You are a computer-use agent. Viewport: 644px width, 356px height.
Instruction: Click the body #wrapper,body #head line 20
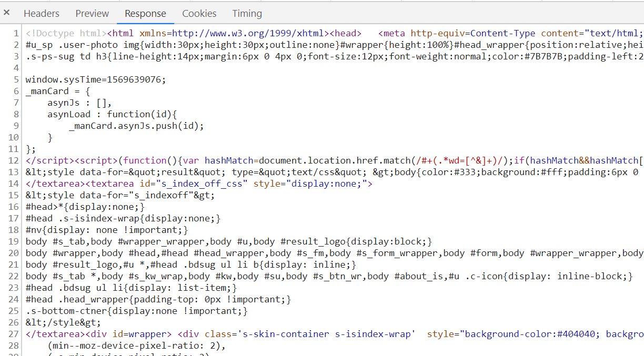point(335,253)
